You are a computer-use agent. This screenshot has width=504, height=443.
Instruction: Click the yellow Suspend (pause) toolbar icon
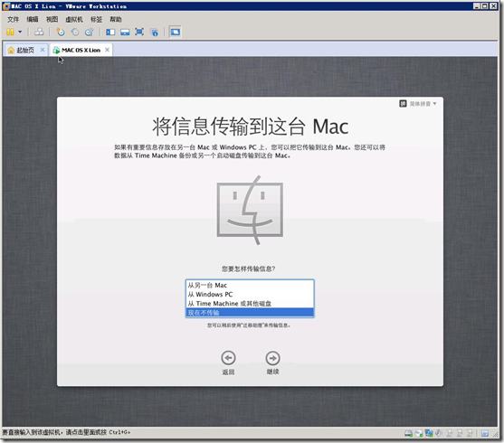pos(10,32)
